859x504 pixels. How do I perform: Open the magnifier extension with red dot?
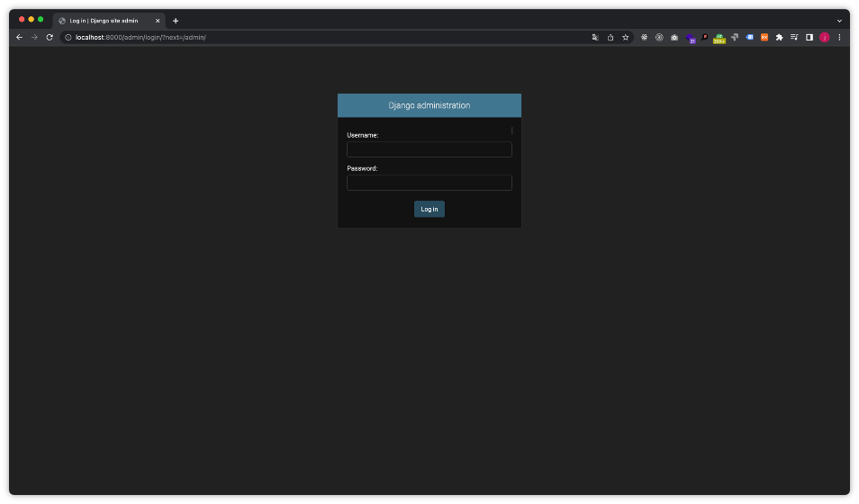pyautogui.click(x=704, y=37)
